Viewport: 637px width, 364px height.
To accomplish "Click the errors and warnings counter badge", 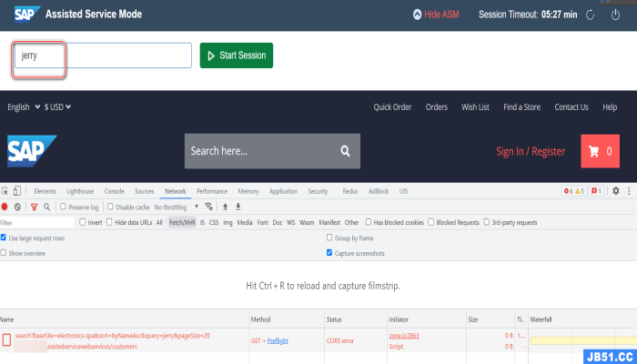I will (573, 191).
